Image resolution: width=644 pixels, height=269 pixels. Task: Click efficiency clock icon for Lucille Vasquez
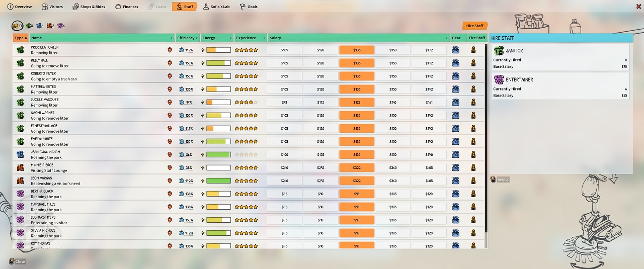[182, 102]
